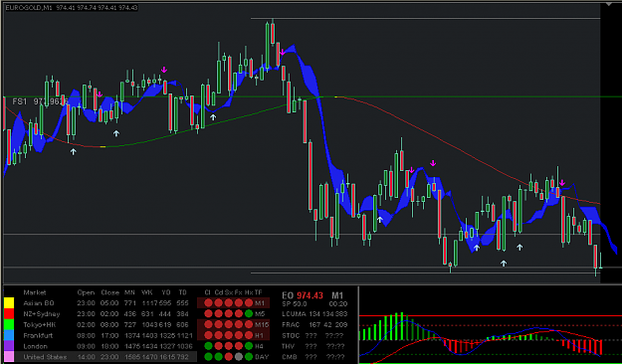This screenshot has height=364, width=622.
Task: Click the Cl indicator dot in H1 row
Action: [207, 335]
